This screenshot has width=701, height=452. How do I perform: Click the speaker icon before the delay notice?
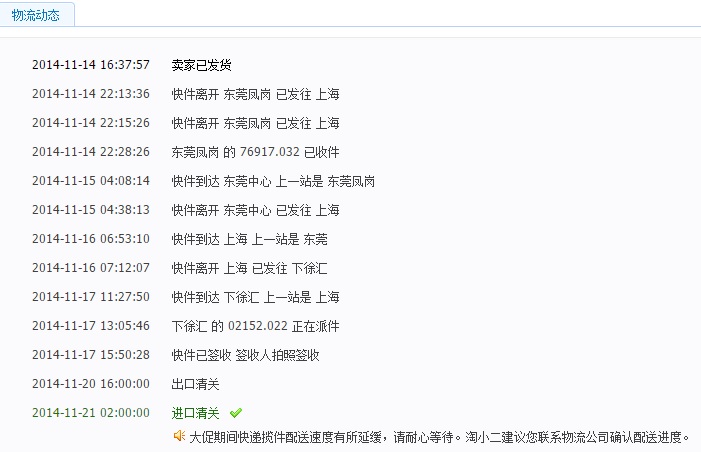[x=179, y=436]
